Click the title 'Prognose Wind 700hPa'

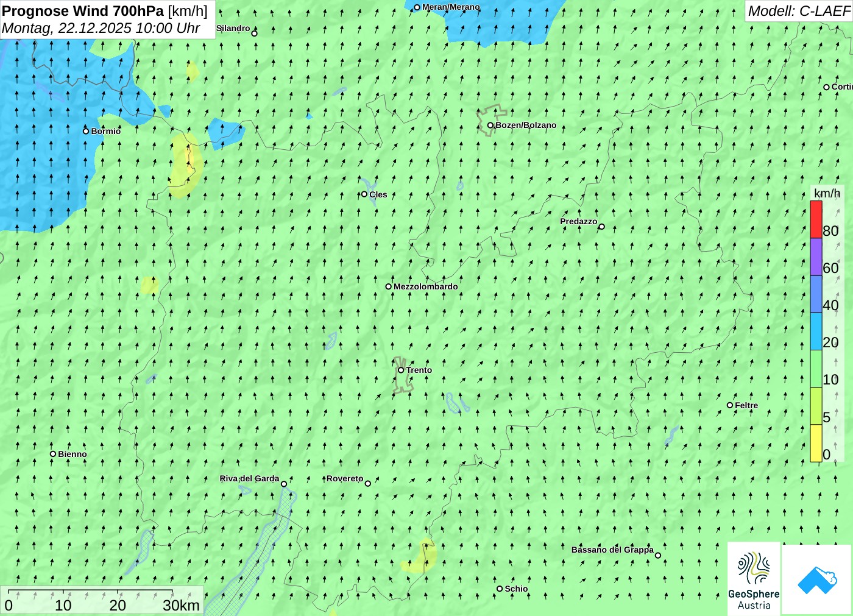(83, 11)
